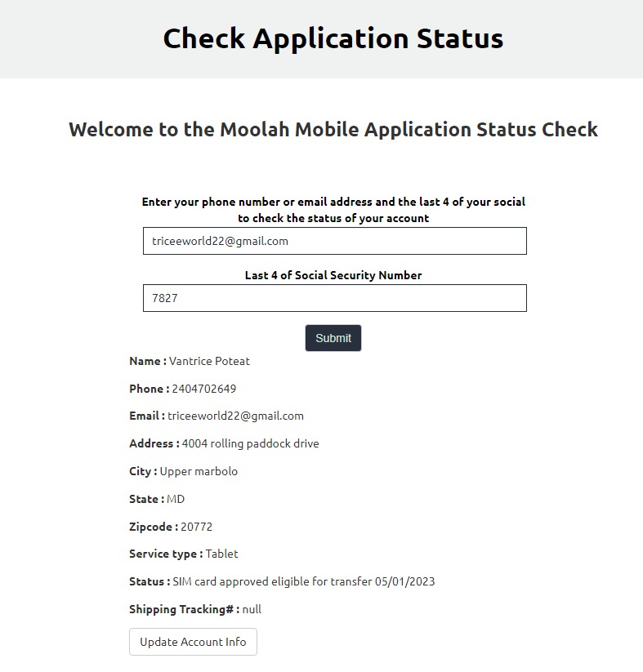
Task: Click the displayed email triceeworld22@gmail.com below Phone
Action: pyautogui.click(x=235, y=416)
